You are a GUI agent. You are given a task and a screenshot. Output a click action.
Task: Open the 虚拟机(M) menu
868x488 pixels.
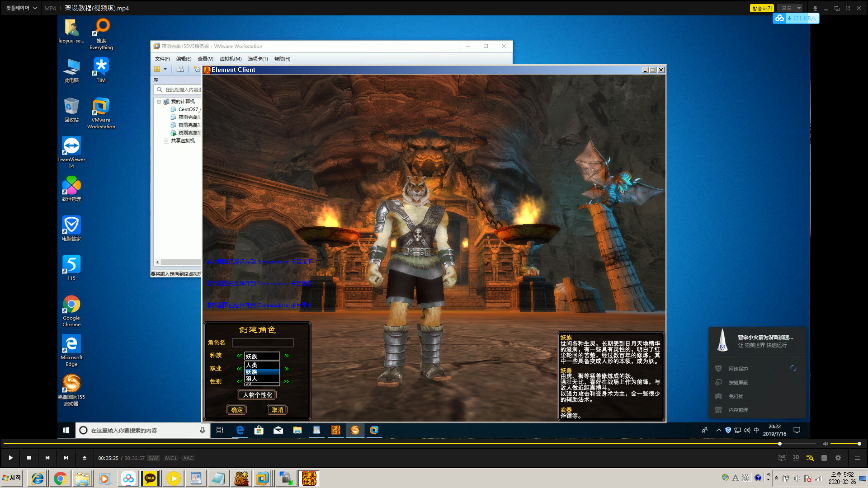[x=231, y=59]
